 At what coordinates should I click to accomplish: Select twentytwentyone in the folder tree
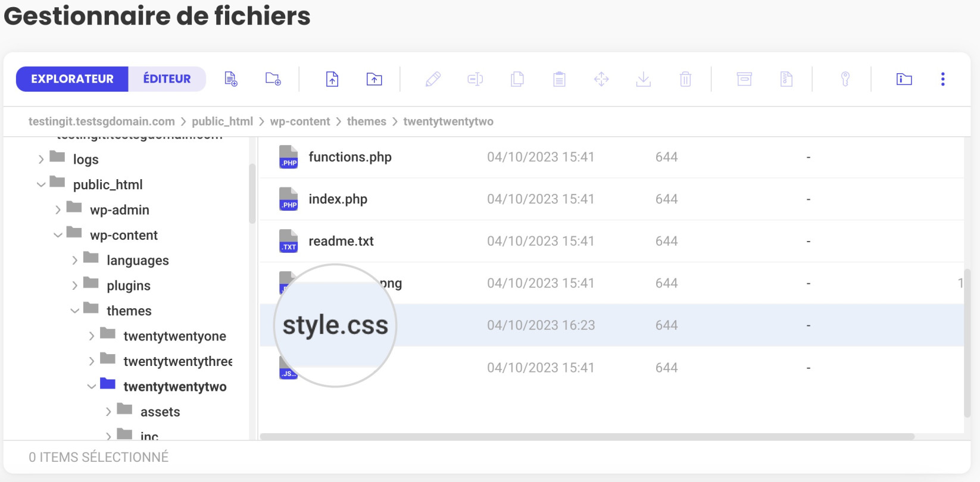175,336
